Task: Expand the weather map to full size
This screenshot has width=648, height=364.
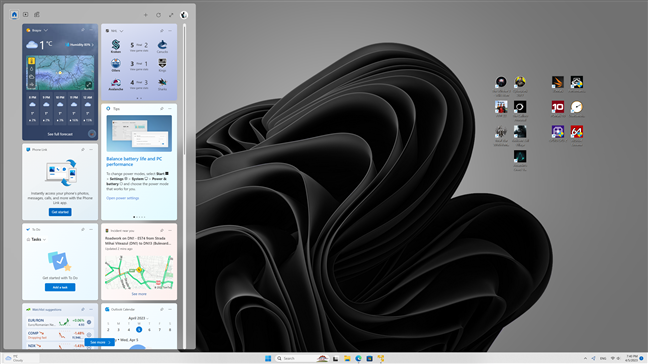Action: pos(88,85)
